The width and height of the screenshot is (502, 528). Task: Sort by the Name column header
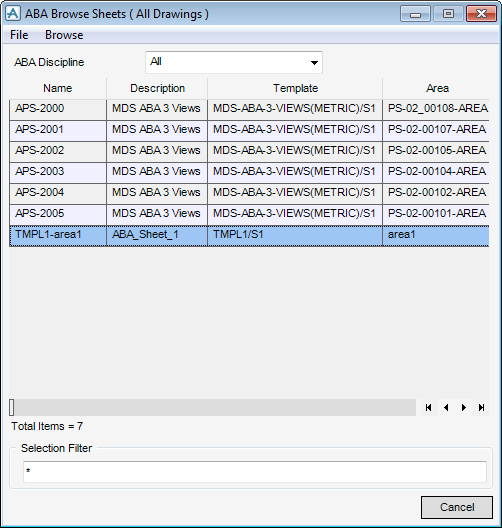(x=58, y=88)
